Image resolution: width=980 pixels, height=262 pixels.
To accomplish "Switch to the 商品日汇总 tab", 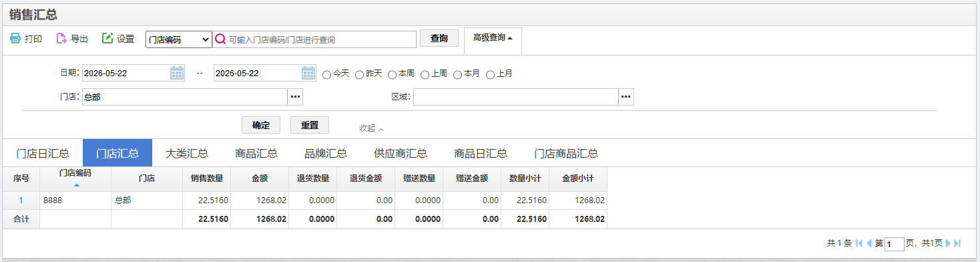I will [481, 153].
